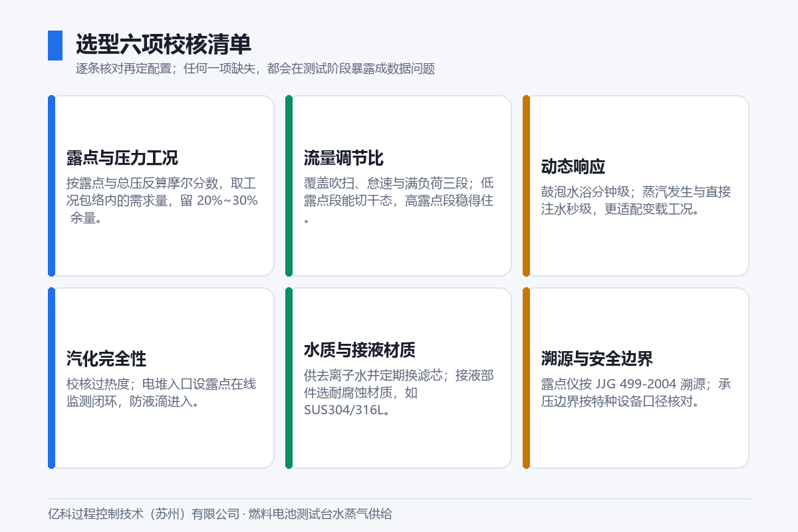
Task: Click the title 选型六项校核清单
Action: [164, 45]
